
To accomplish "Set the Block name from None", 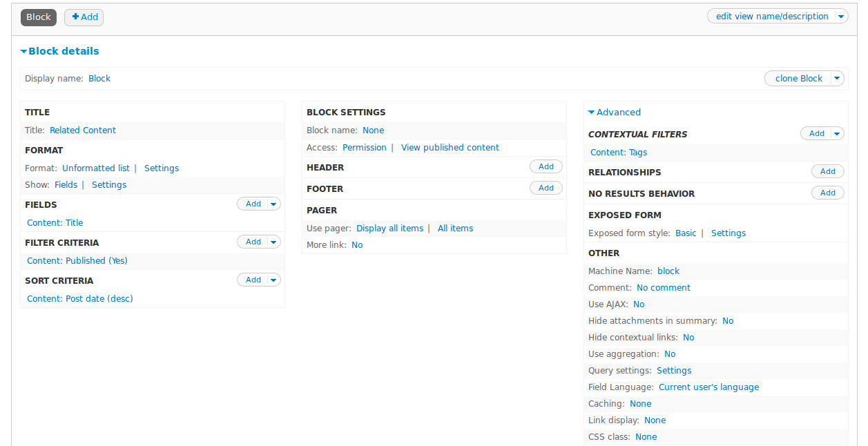I will click(x=373, y=130).
